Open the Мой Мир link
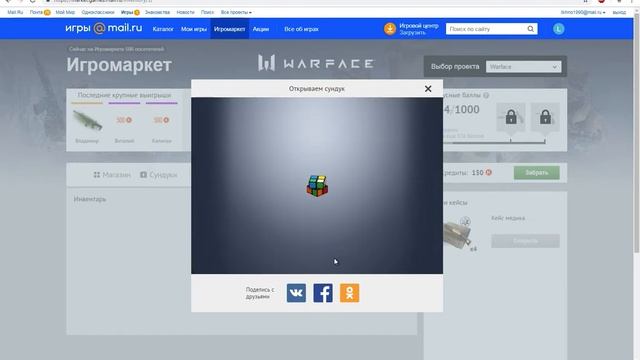 [65, 12]
